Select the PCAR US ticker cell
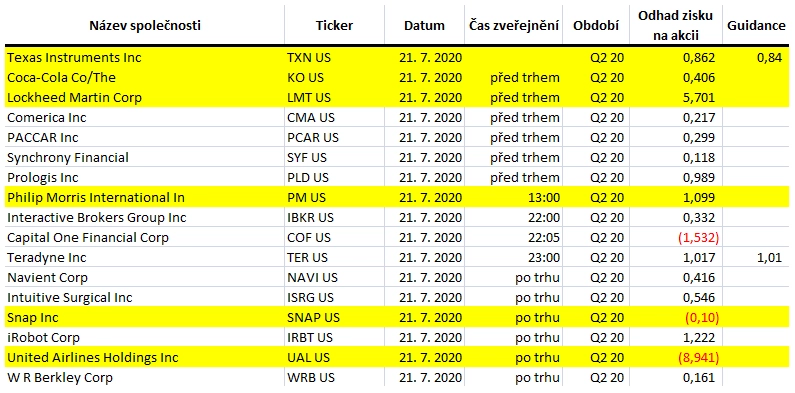Image resolution: width=795 pixels, height=393 pixels. coord(334,137)
